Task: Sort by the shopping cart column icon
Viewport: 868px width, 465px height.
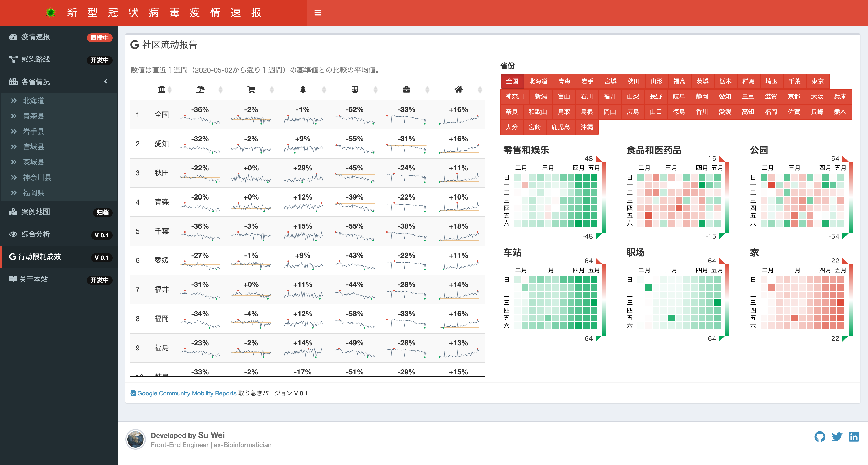Action: click(x=251, y=89)
